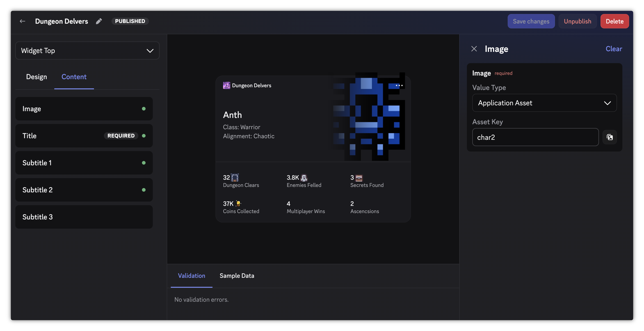This screenshot has height=331, width=644.
Task: Open the Widget Top dropdown
Action: [x=87, y=51]
